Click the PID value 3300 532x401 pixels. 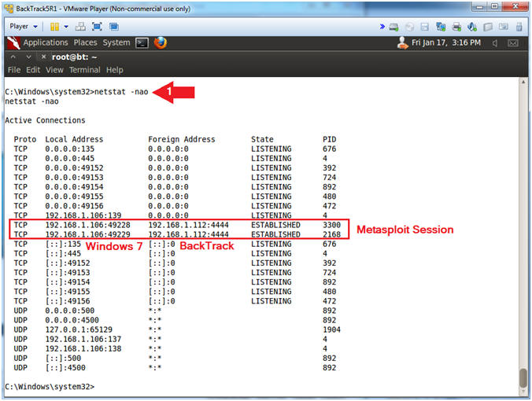click(x=331, y=225)
